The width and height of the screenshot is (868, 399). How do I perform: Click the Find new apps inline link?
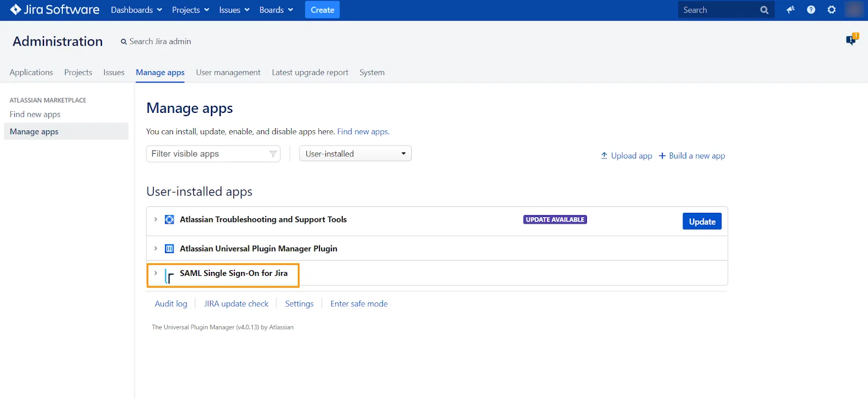362,131
